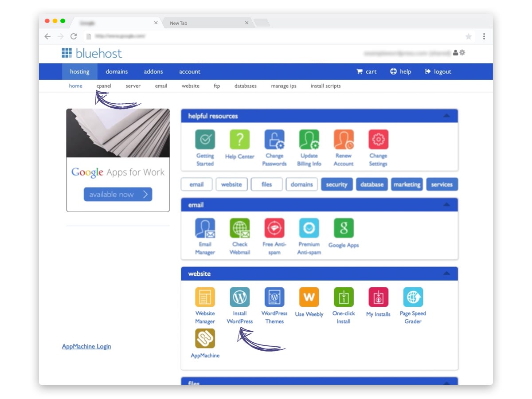Filter by the email category button
Image resolution: width=532 pixels, height=399 pixels.
click(x=197, y=184)
